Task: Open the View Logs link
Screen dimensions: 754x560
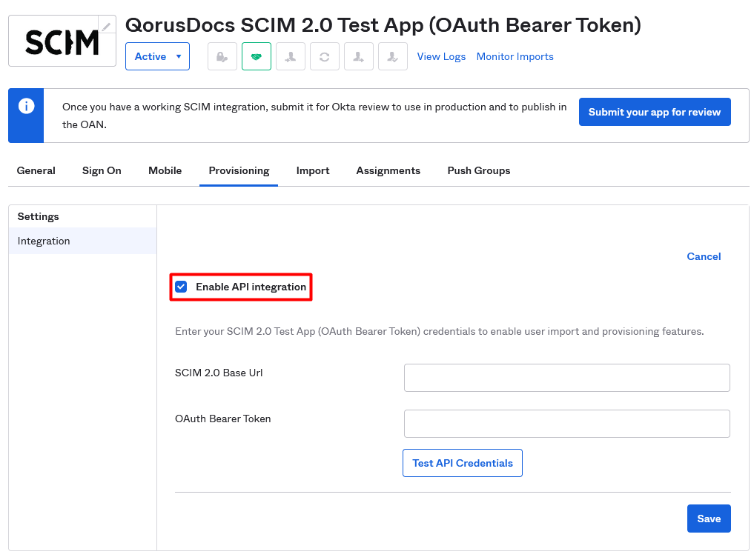Action: click(441, 57)
